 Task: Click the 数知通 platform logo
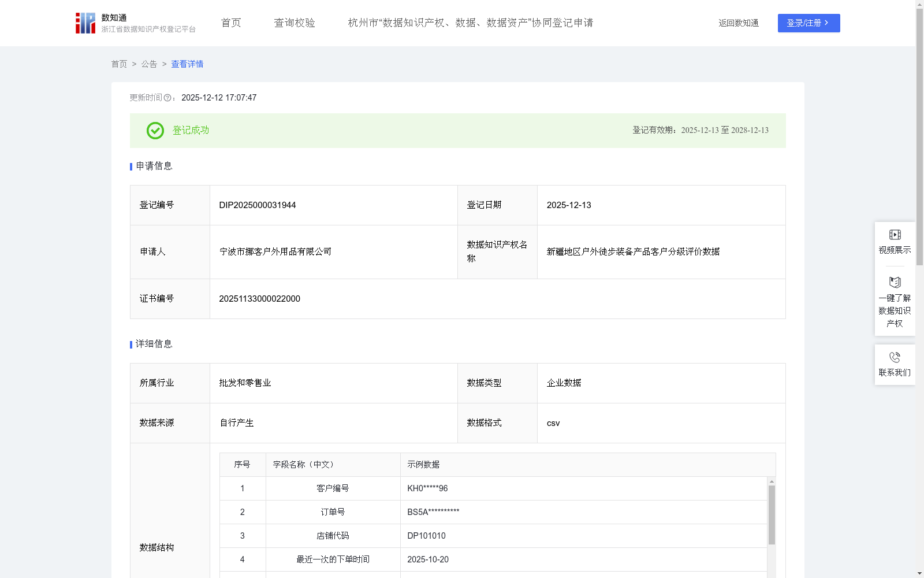136,23
